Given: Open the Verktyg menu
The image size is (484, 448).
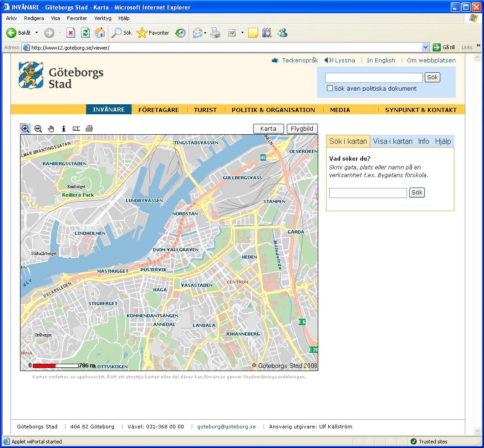Looking at the screenshot, I should 103,18.
